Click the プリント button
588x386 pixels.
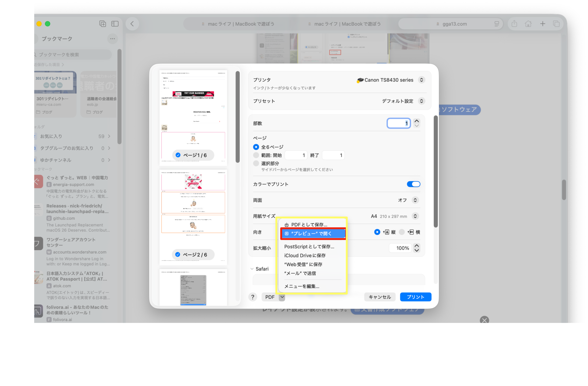(x=416, y=297)
